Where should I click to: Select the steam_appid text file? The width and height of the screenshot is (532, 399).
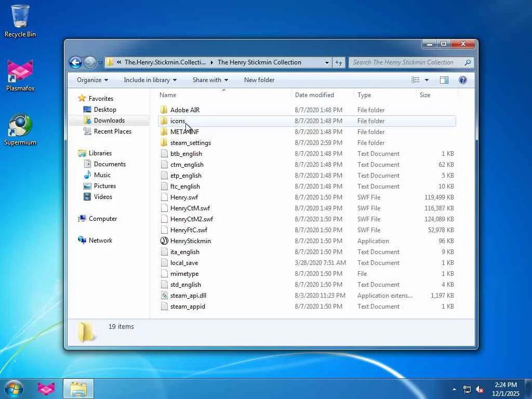pyautogui.click(x=307, y=307)
